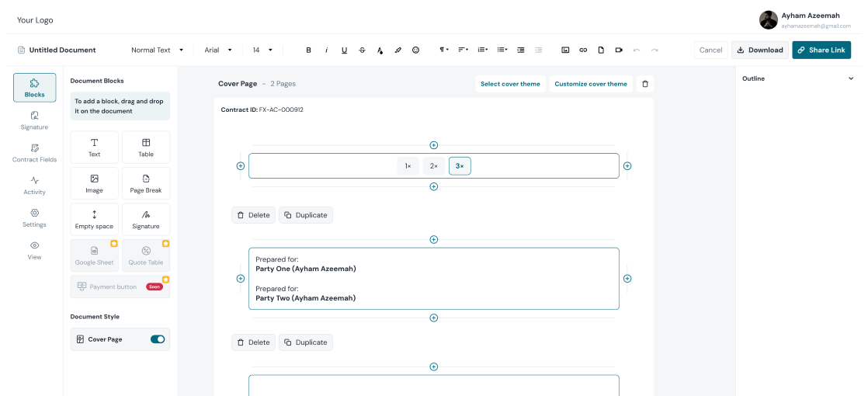Viewport: 868px width, 396px height.
Task: Apply strikethrough formatting
Action: (362, 50)
